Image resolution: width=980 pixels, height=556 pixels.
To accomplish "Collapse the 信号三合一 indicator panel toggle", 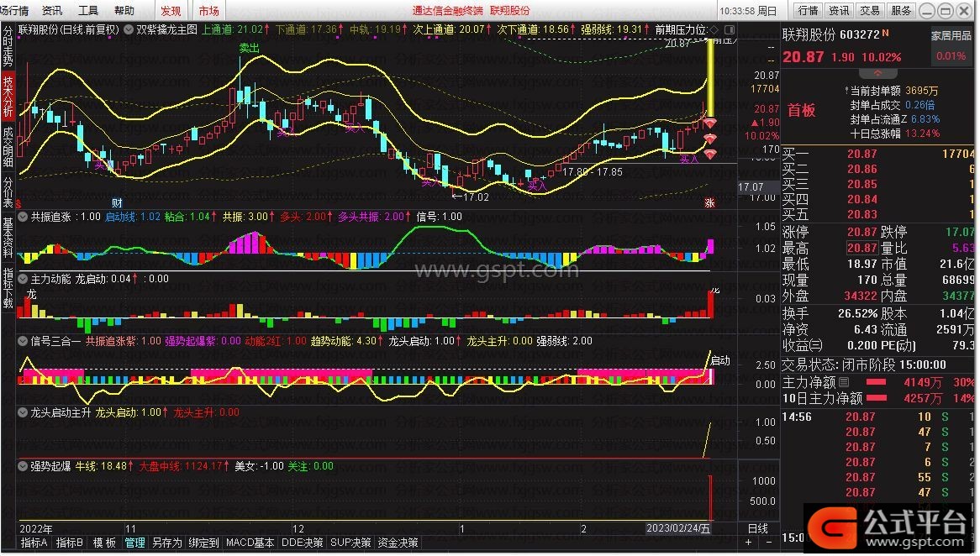I will click(24, 341).
